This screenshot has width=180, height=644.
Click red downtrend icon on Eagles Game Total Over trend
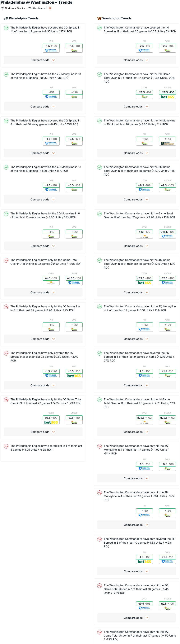pos(6,260)
